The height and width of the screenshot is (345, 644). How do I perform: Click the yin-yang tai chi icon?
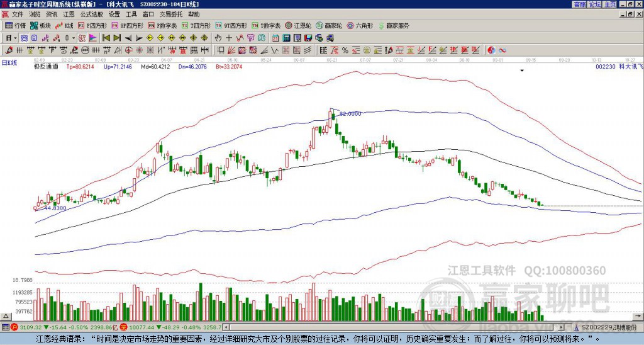coord(491,50)
